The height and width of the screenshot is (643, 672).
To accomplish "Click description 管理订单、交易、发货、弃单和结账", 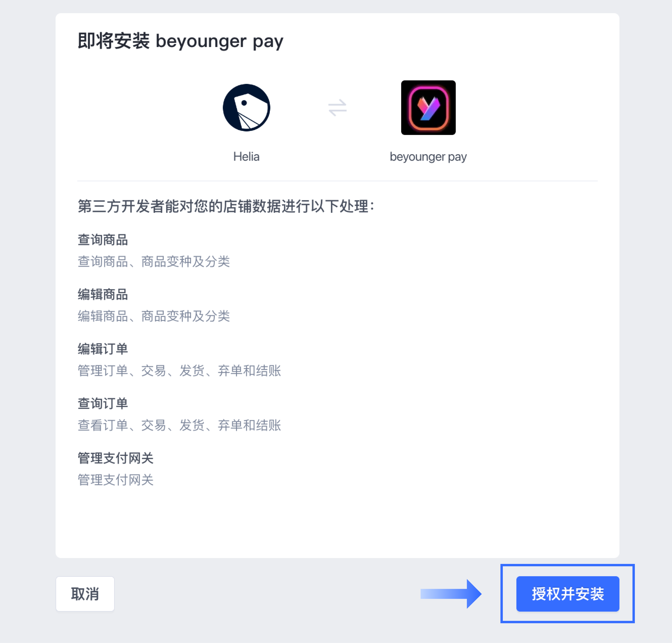I will coord(179,370).
